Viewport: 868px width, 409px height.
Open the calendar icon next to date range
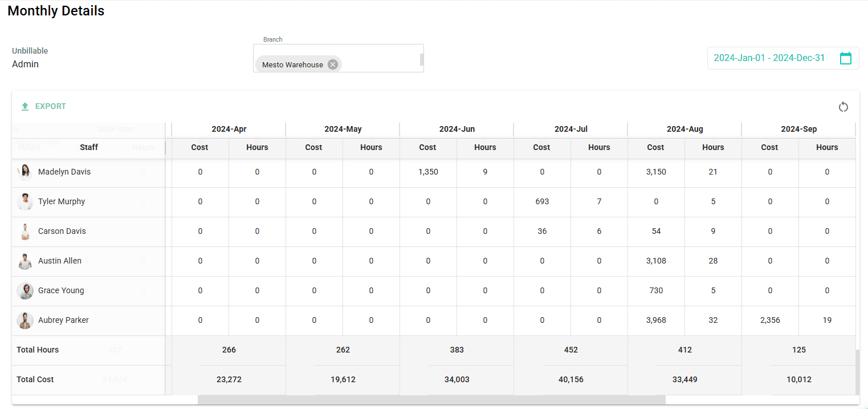tap(846, 58)
